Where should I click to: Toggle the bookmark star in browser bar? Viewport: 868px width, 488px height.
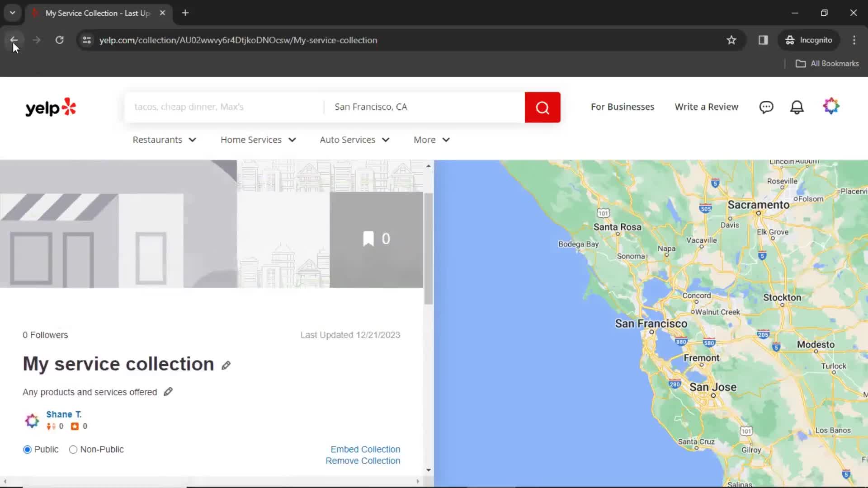(x=731, y=40)
